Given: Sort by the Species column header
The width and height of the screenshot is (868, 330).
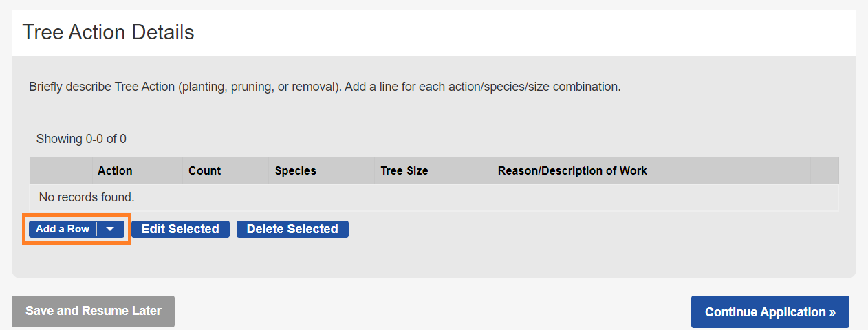Looking at the screenshot, I should pos(296,170).
